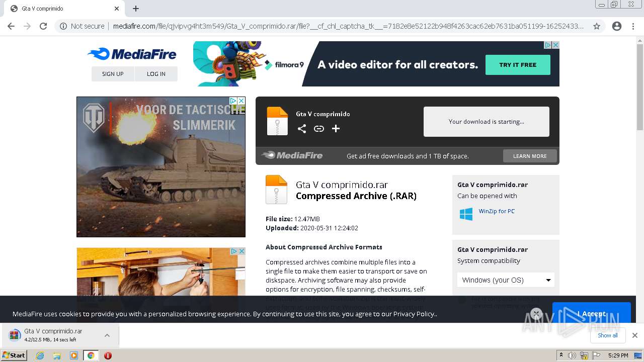
Task: Click the Get ad free downloads text
Action: (408, 156)
